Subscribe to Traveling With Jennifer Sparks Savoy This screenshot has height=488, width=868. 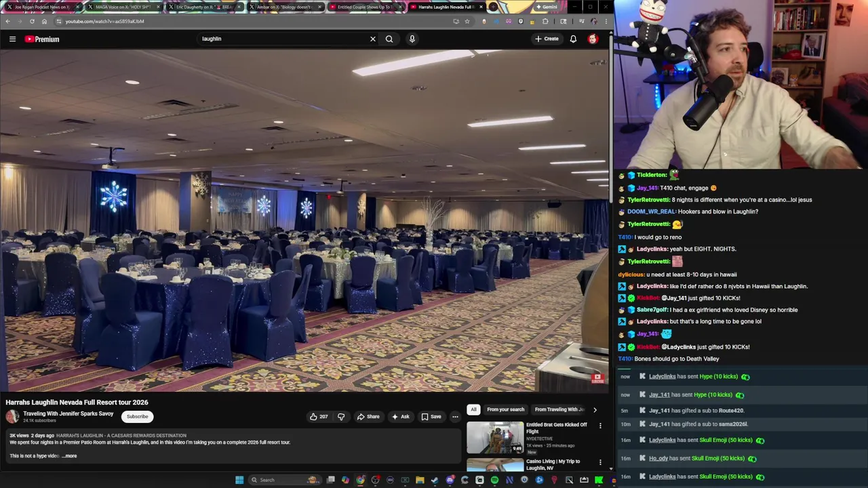click(137, 417)
